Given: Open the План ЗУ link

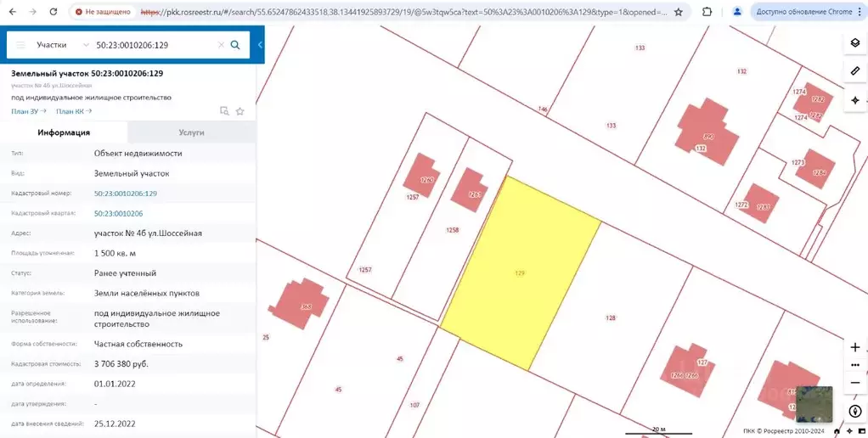Looking at the screenshot, I should 28,111.
